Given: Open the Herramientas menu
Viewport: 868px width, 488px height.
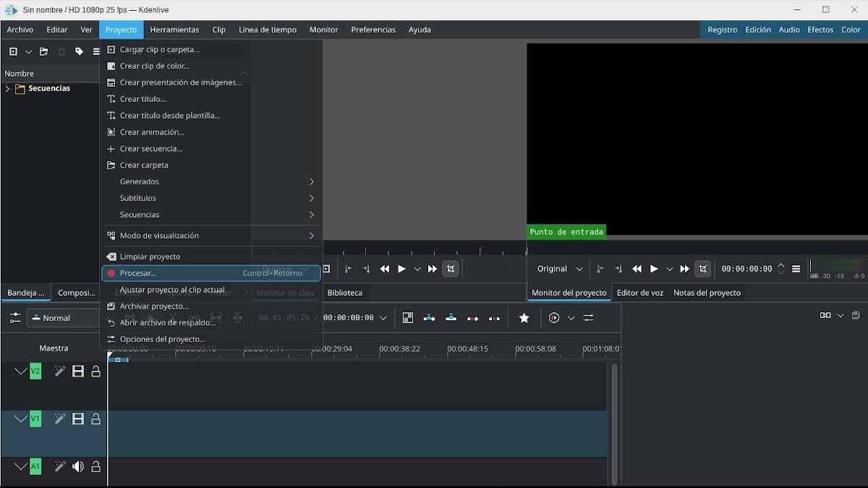Looking at the screenshot, I should [x=174, y=30].
